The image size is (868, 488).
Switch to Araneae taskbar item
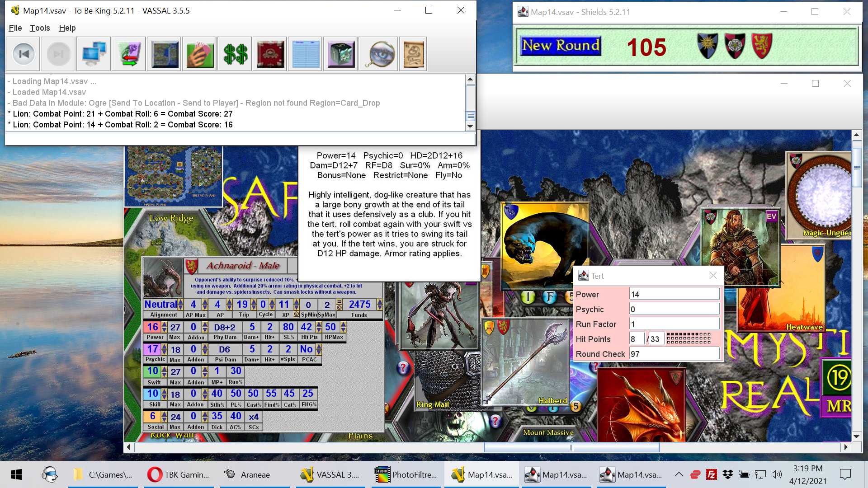[255, 474]
